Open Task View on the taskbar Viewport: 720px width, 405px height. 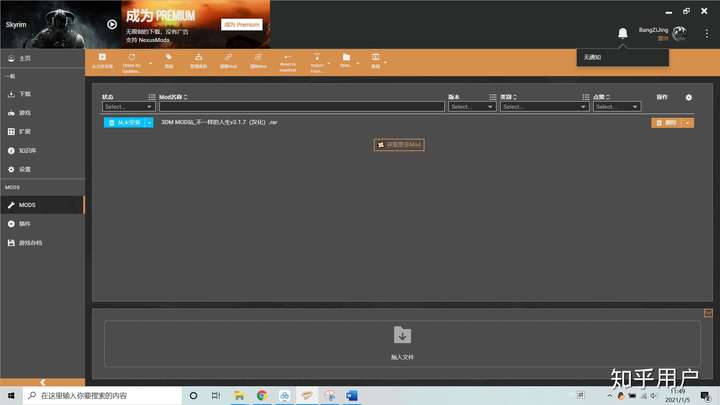[x=216, y=395]
